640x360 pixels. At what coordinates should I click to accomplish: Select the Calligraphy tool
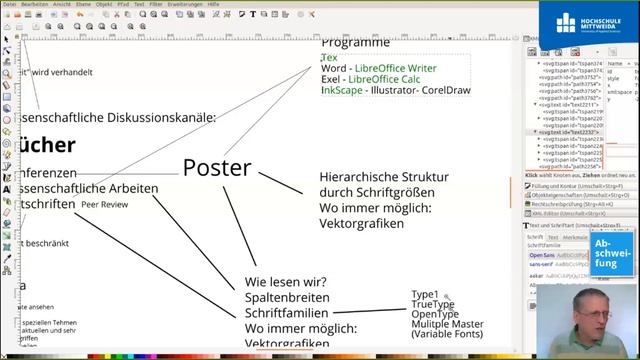7,178
